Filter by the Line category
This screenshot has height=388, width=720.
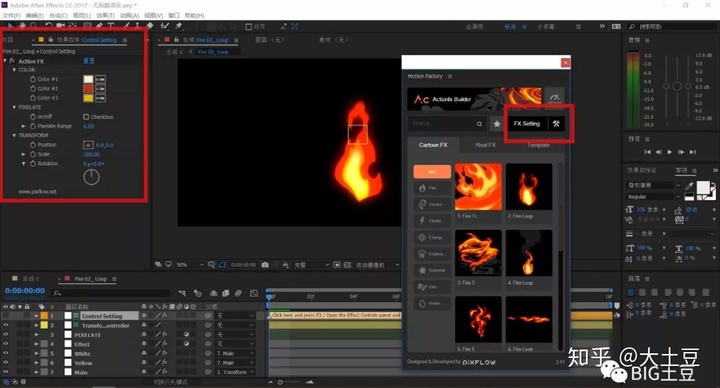tap(432, 287)
